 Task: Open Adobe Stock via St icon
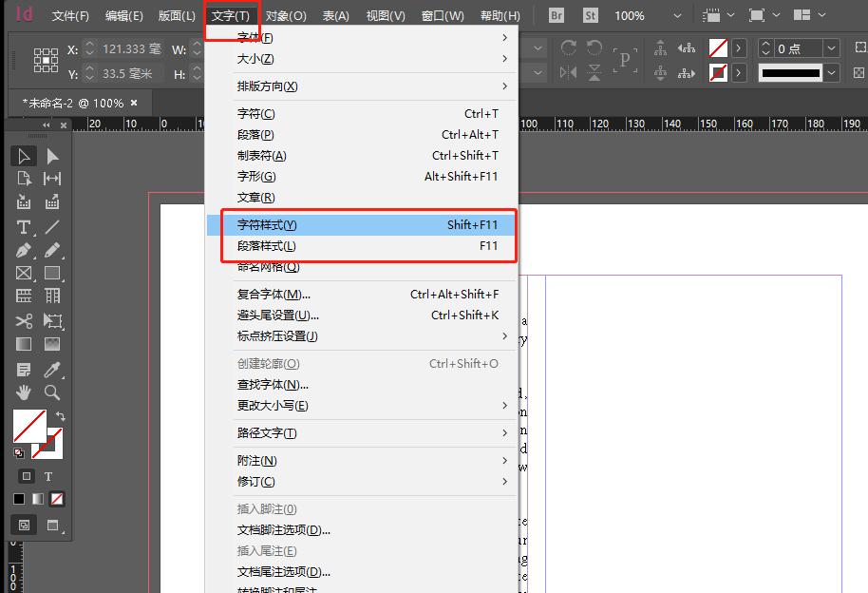pos(591,15)
